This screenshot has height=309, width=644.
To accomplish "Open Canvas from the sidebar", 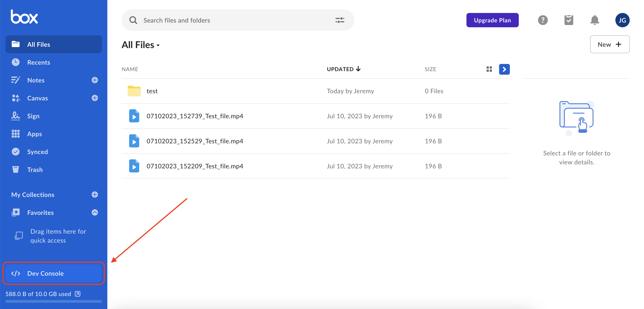I will point(38,98).
